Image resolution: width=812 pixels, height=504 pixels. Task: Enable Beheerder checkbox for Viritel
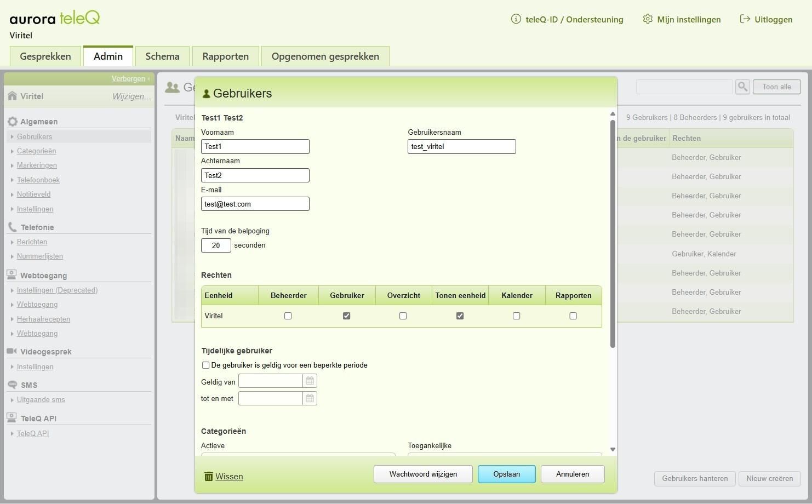tap(288, 316)
